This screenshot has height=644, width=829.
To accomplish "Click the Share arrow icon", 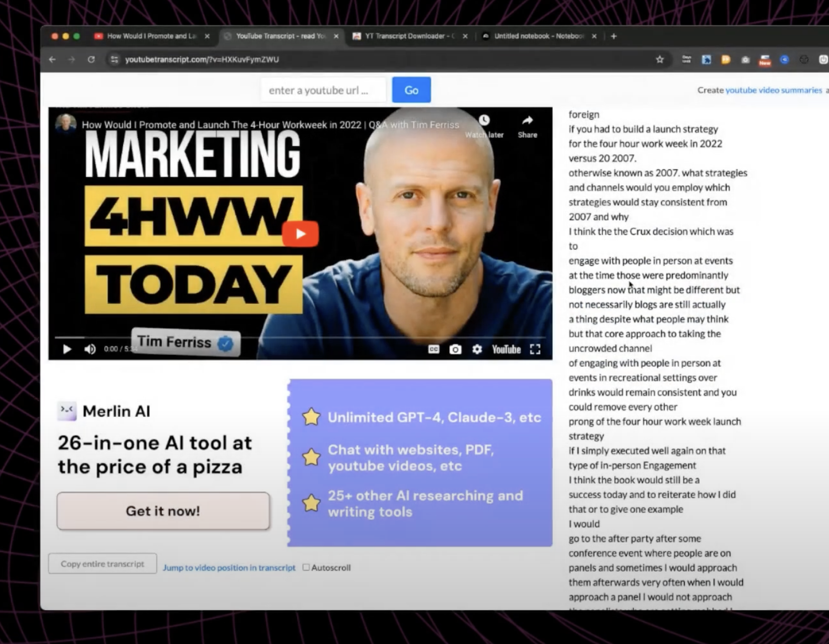I will 527,121.
